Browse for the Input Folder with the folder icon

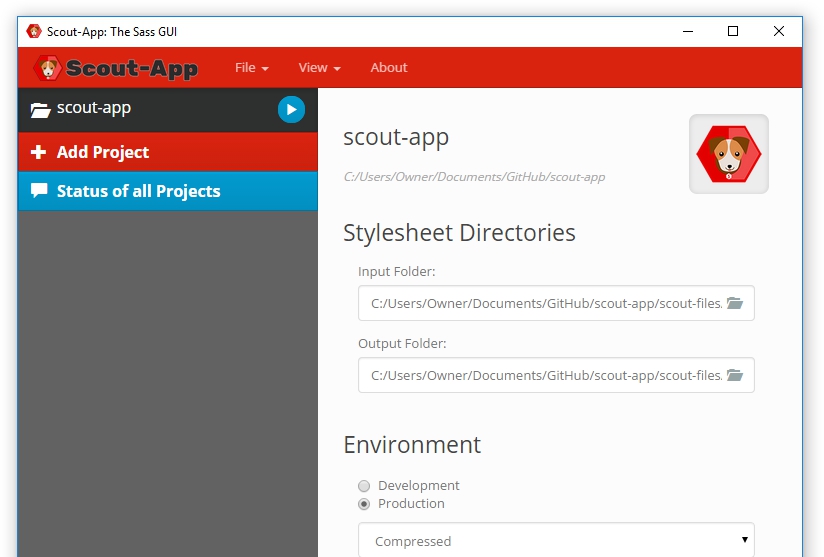coord(735,303)
